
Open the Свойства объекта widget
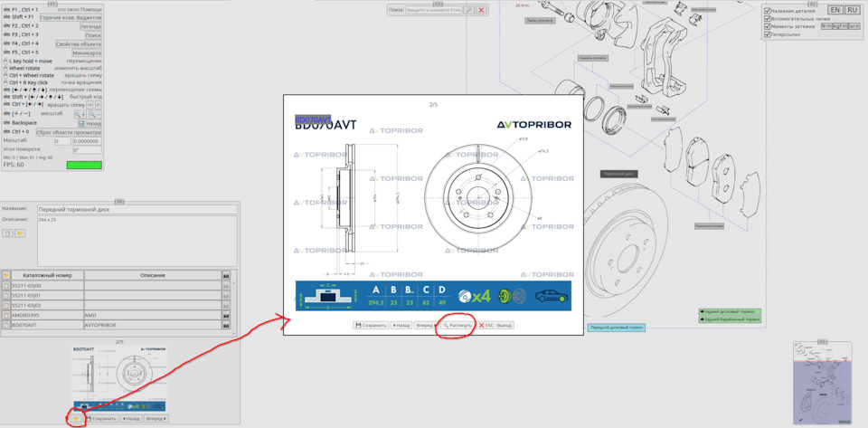coord(79,43)
